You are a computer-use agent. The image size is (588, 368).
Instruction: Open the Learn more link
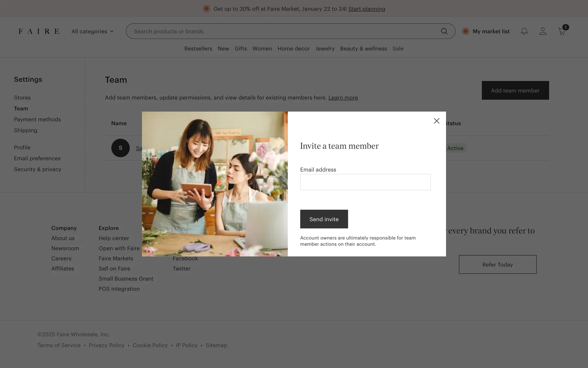pyautogui.click(x=343, y=98)
